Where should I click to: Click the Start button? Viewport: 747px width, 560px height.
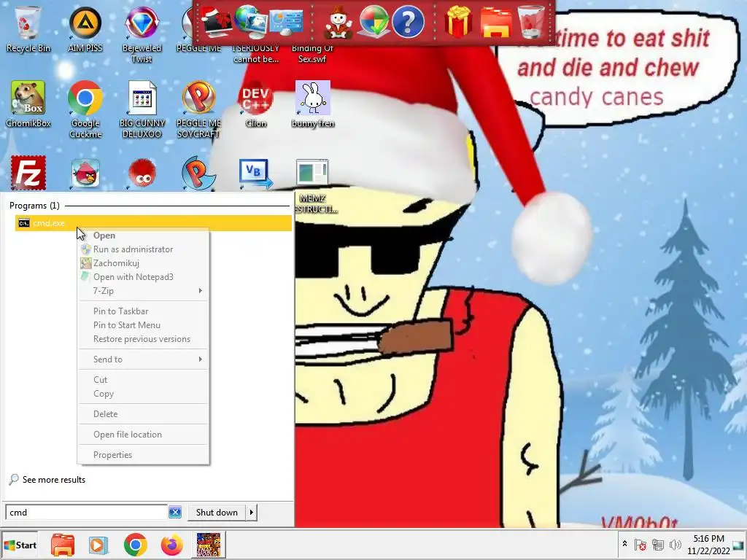(x=20, y=545)
